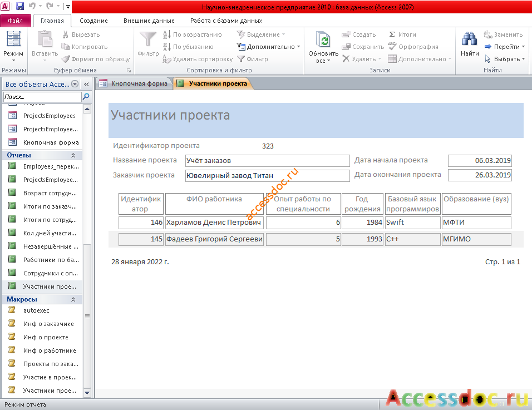532x410 pixels.
Task: Switch to the Создание ribbon tab
Action: [x=93, y=21]
